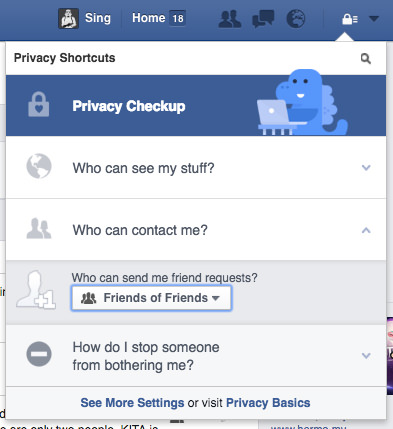Click the blocking minus circle icon

pos(39,354)
